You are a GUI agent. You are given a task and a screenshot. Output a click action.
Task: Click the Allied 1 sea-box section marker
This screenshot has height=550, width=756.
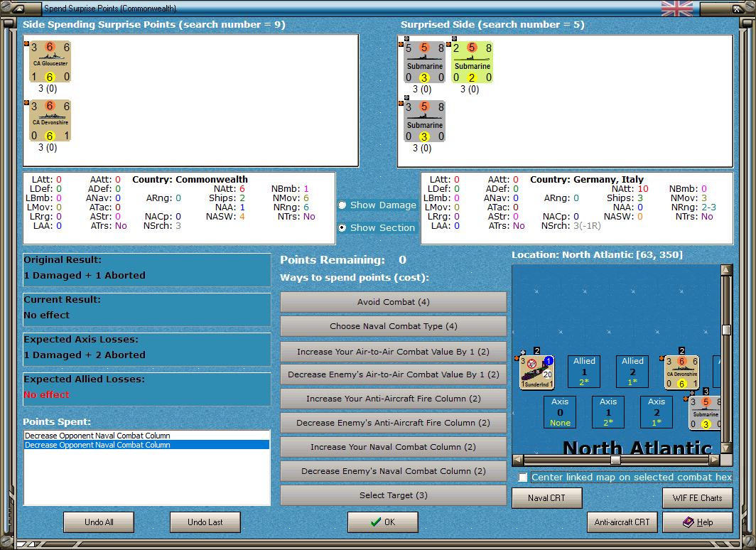coord(584,371)
